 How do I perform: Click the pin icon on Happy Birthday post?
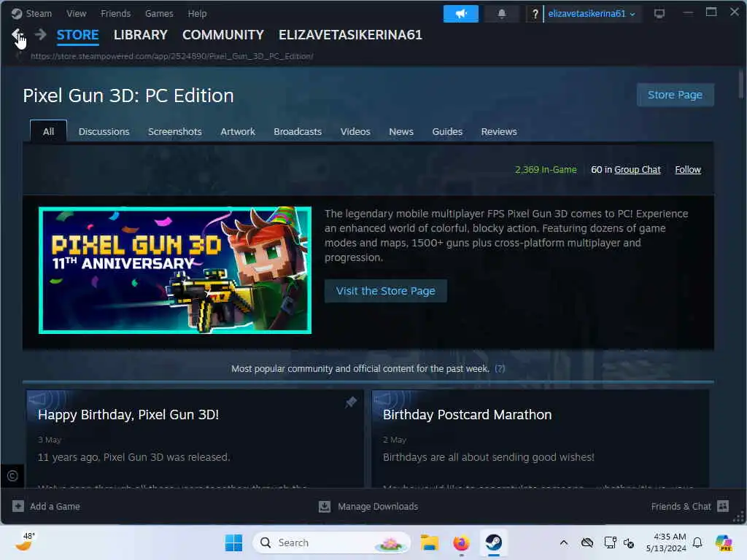coord(351,402)
